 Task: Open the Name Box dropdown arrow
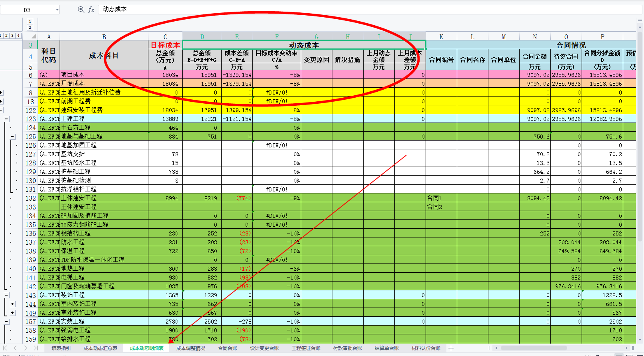(x=57, y=10)
